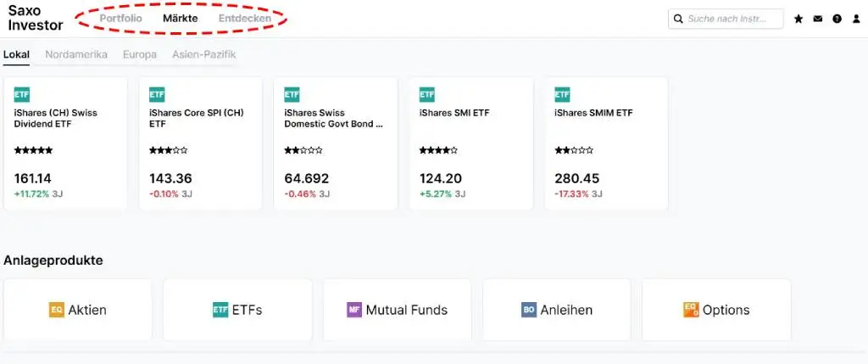The width and height of the screenshot is (868, 364).
Task: Click the Saxo Investor logo
Action: coord(36,19)
